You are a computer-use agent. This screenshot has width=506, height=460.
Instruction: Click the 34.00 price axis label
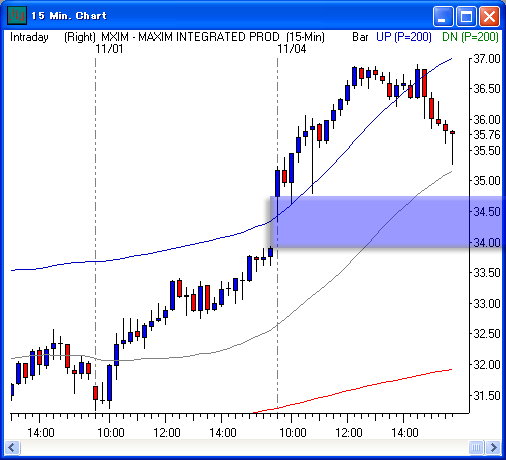coord(487,242)
